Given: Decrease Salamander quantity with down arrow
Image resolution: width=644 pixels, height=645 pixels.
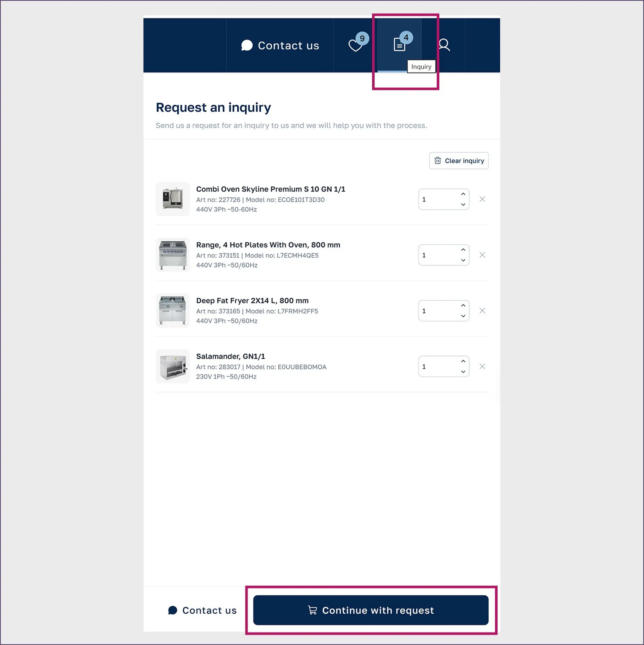Looking at the screenshot, I should (x=463, y=372).
